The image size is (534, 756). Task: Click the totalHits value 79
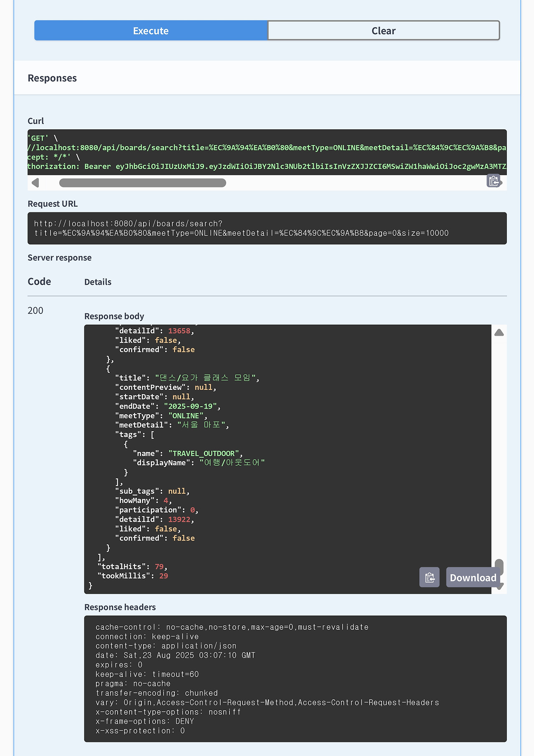[x=159, y=566]
